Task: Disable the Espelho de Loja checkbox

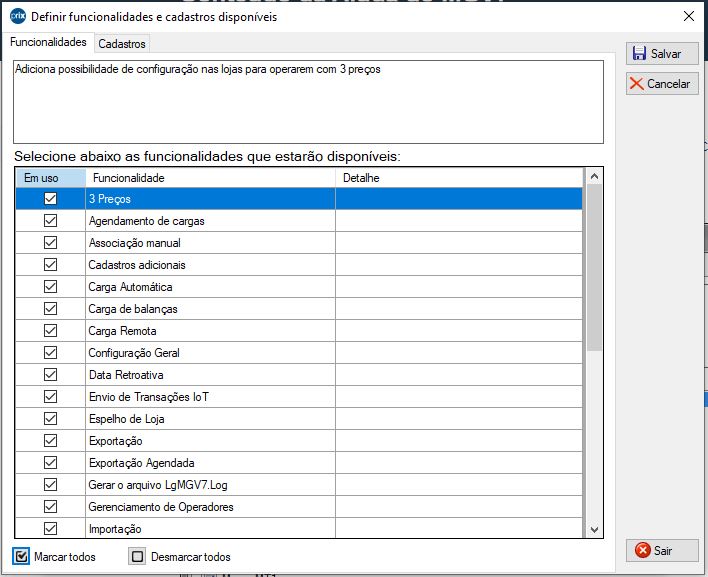Action: (x=50, y=419)
